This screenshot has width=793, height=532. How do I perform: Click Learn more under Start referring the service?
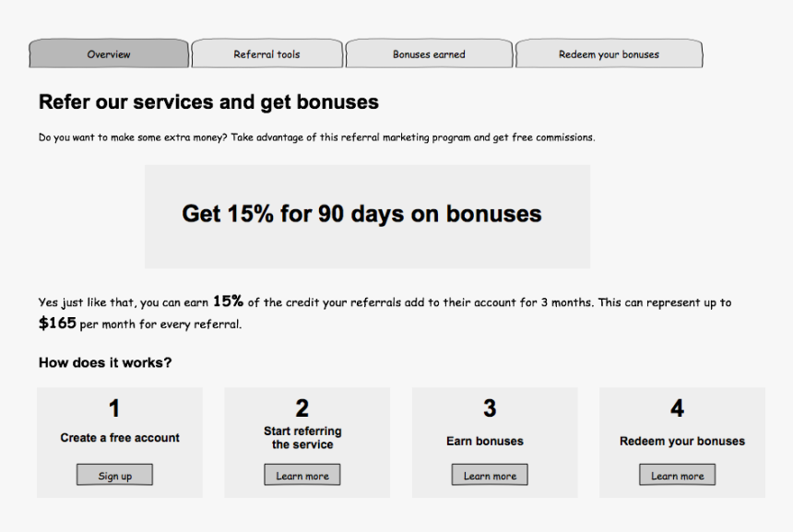pos(302,476)
